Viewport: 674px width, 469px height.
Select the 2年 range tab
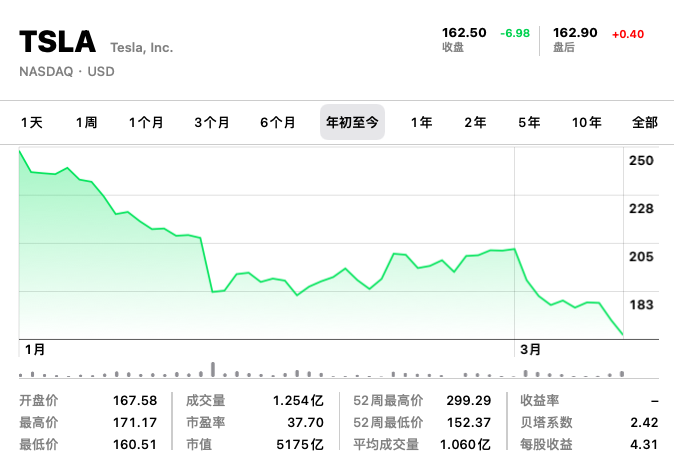[475, 123]
